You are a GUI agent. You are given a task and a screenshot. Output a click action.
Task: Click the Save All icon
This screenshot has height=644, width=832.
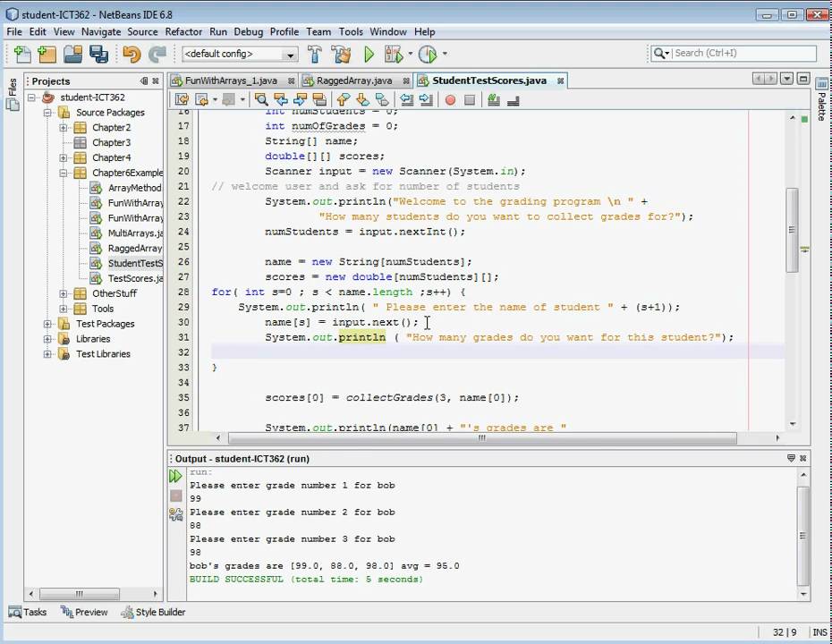point(98,54)
